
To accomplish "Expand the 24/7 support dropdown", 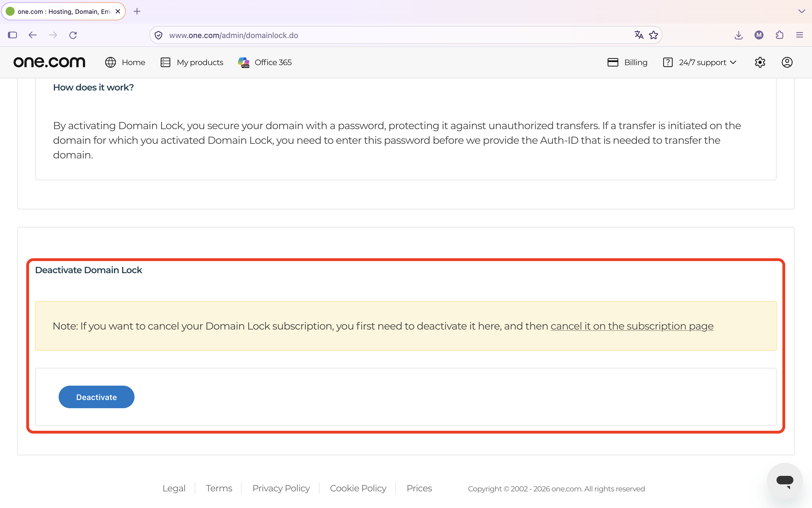I will tap(700, 63).
